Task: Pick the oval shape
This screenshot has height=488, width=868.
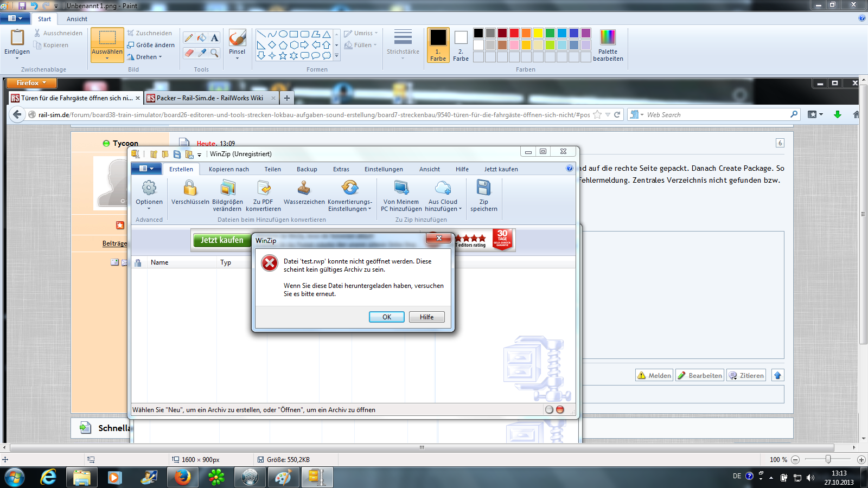Action: click(283, 34)
